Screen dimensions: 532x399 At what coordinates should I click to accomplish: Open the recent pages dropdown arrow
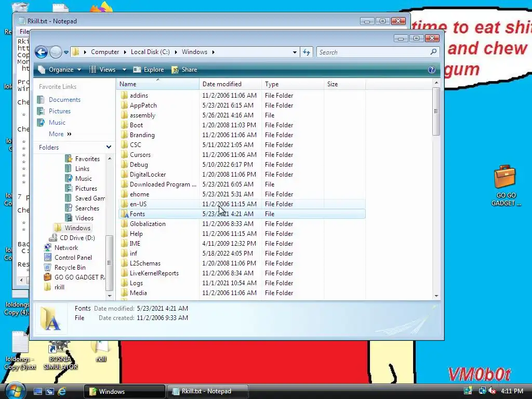[66, 52]
